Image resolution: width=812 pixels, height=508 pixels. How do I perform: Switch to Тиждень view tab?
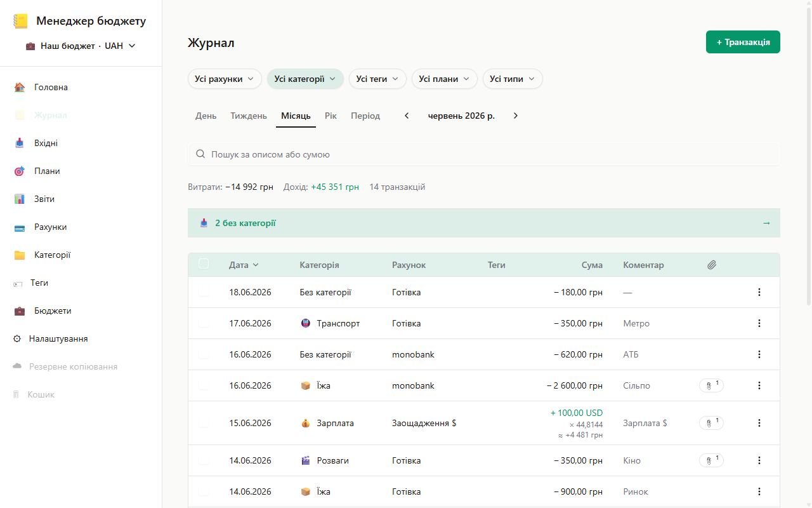pos(249,116)
